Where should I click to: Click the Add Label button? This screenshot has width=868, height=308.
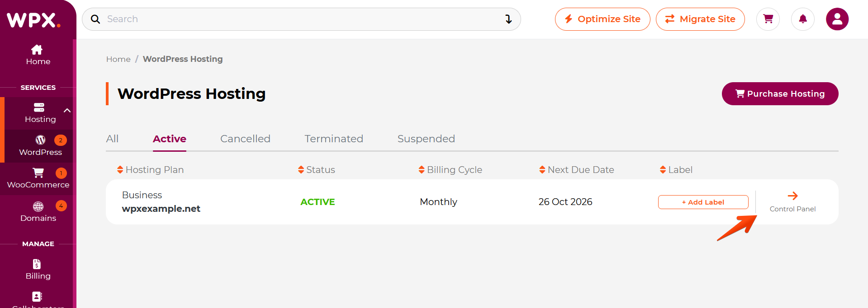pos(703,202)
